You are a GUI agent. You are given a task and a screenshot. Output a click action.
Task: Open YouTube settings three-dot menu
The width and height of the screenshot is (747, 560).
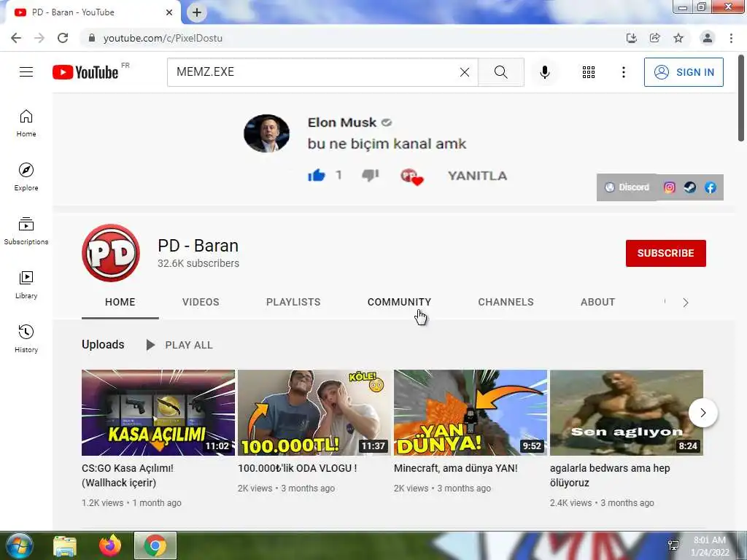tap(623, 72)
